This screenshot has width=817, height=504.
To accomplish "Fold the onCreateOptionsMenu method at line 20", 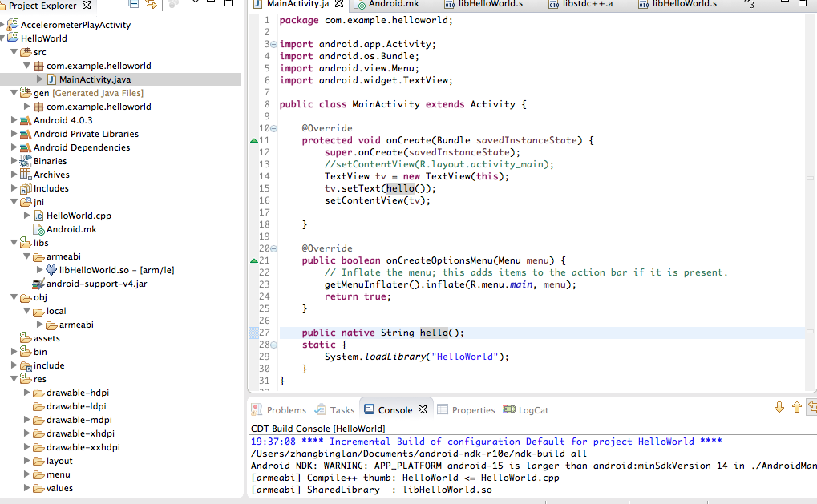I will coord(274,249).
